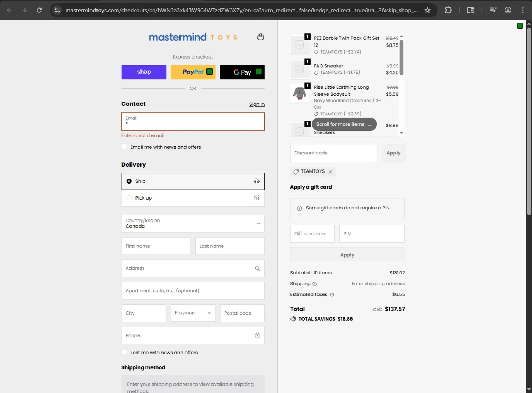Click the address search magnifier icon

tap(257, 269)
